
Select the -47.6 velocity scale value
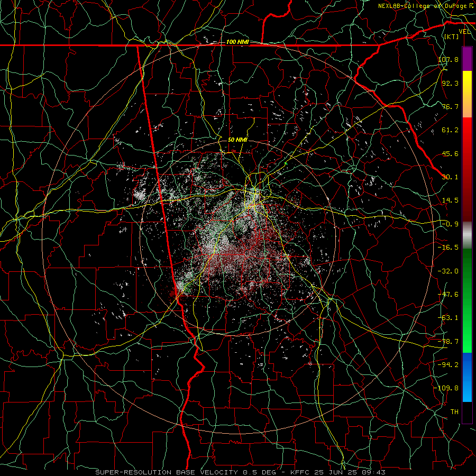click(x=448, y=295)
